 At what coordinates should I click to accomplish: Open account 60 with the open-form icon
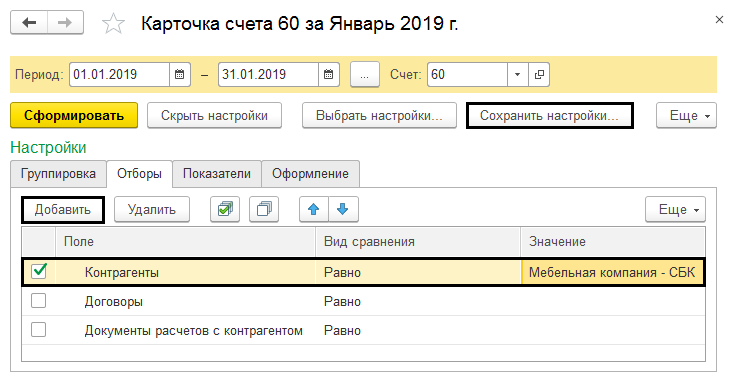[x=539, y=74]
